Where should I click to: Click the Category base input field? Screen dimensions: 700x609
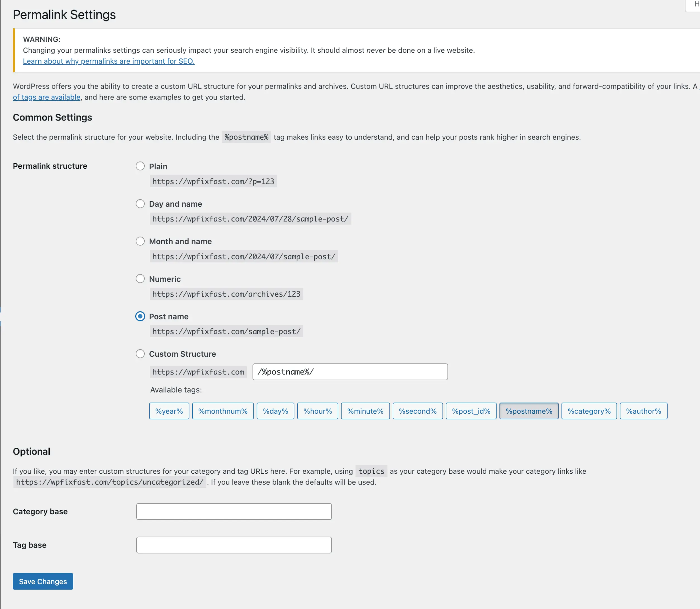(x=234, y=511)
